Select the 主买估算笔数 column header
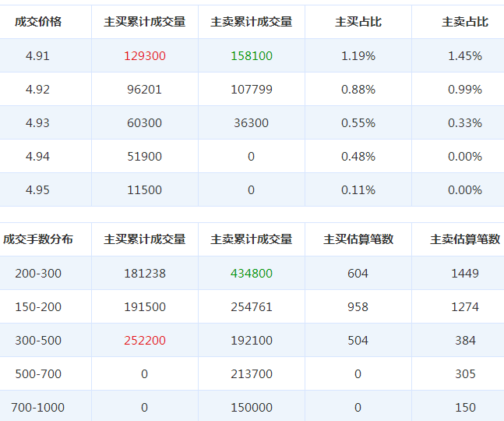This screenshot has height=421, width=504. pyautogui.click(x=358, y=239)
